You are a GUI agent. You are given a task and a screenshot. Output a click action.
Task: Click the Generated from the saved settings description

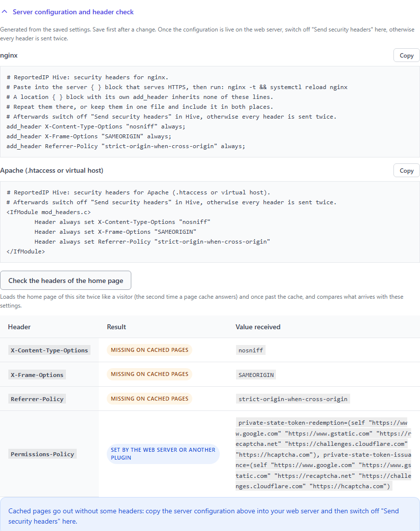coord(207,34)
